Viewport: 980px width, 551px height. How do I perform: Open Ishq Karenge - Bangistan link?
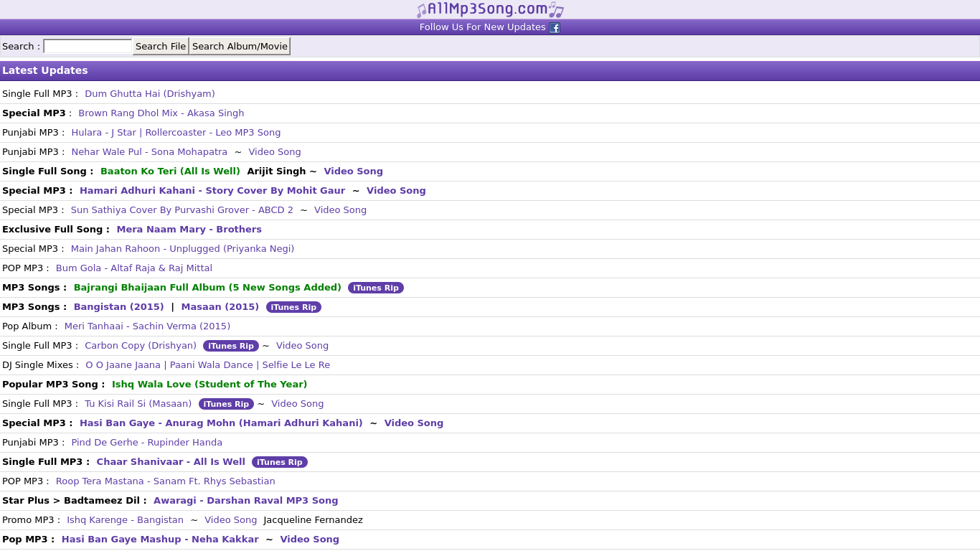(125, 520)
